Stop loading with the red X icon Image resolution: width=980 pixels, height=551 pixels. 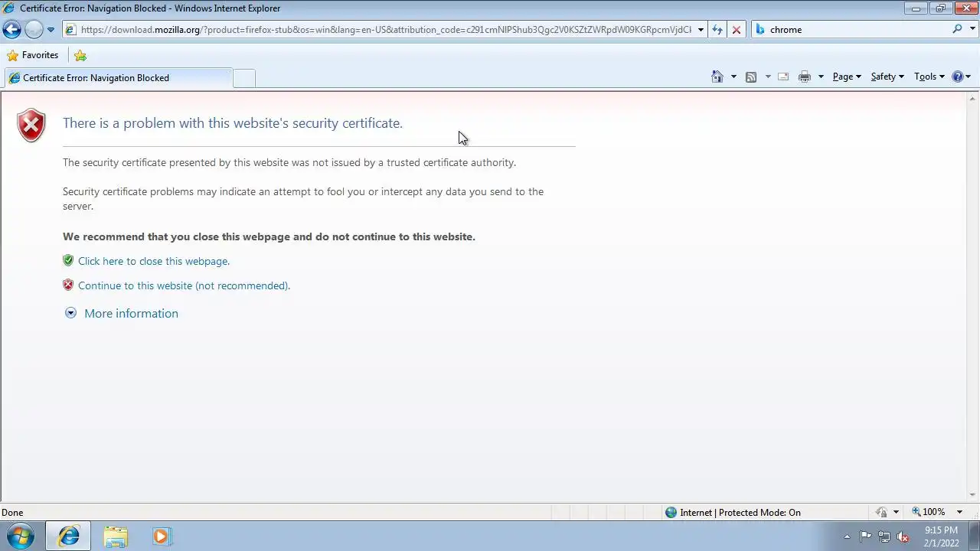click(x=737, y=30)
